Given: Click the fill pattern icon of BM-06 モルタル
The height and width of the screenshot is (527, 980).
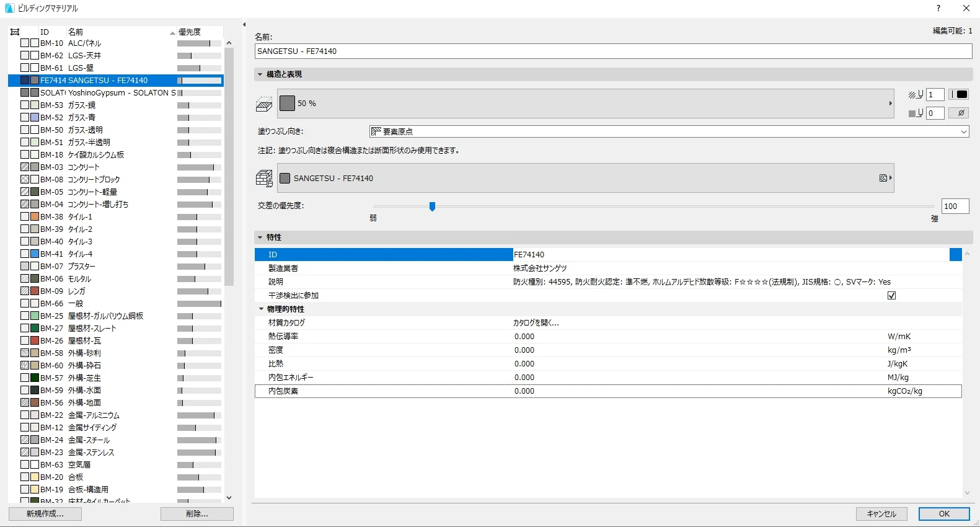Looking at the screenshot, I should 25,278.
